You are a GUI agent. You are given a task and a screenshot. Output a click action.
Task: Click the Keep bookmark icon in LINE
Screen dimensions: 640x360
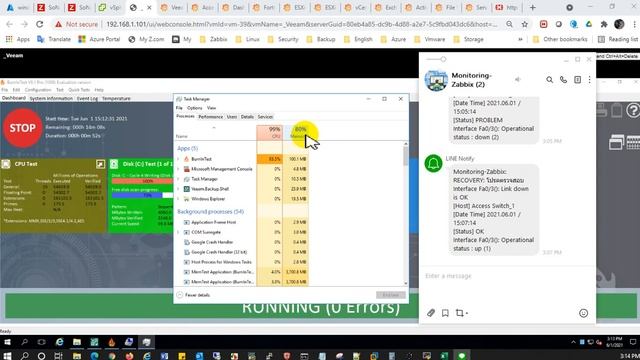click(x=445, y=313)
